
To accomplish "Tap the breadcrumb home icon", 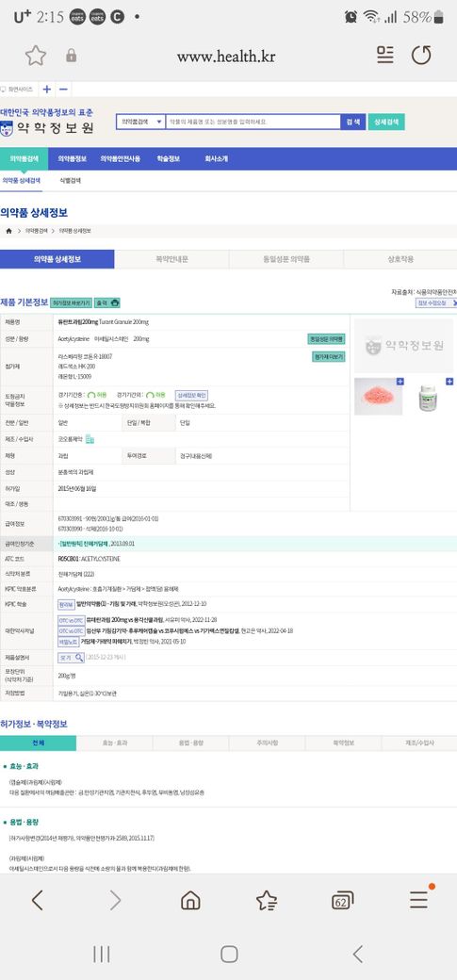I will click(x=8, y=231).
